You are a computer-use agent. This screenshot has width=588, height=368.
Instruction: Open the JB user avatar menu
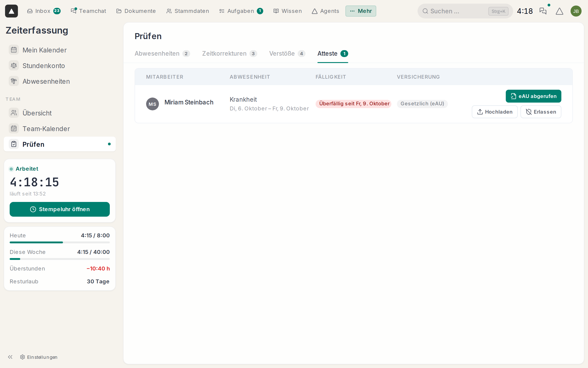tap(576, 11)
